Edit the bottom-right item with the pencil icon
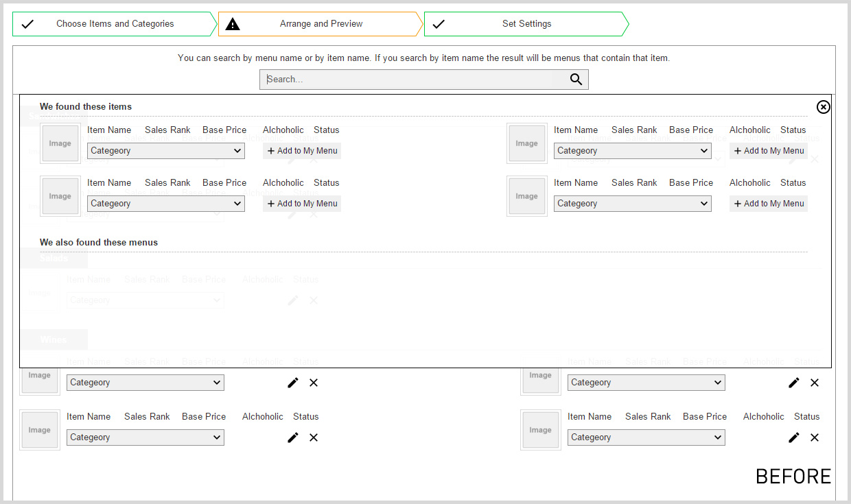 pyautogui.click(x=794, y=437)
